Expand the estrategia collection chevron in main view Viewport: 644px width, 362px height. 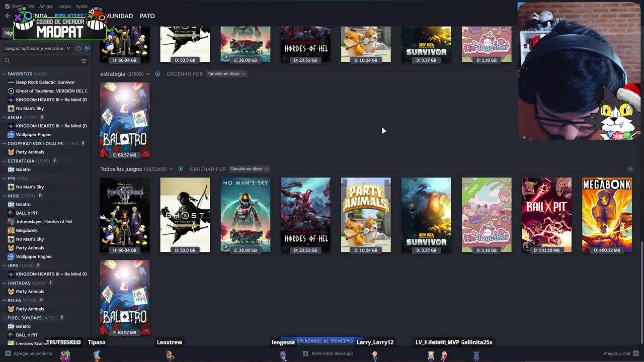tap(148, 74)
